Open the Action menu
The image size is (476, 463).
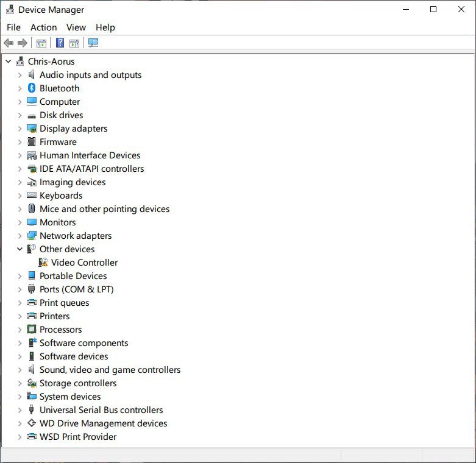pyautogui.click(x=43, y=27)
